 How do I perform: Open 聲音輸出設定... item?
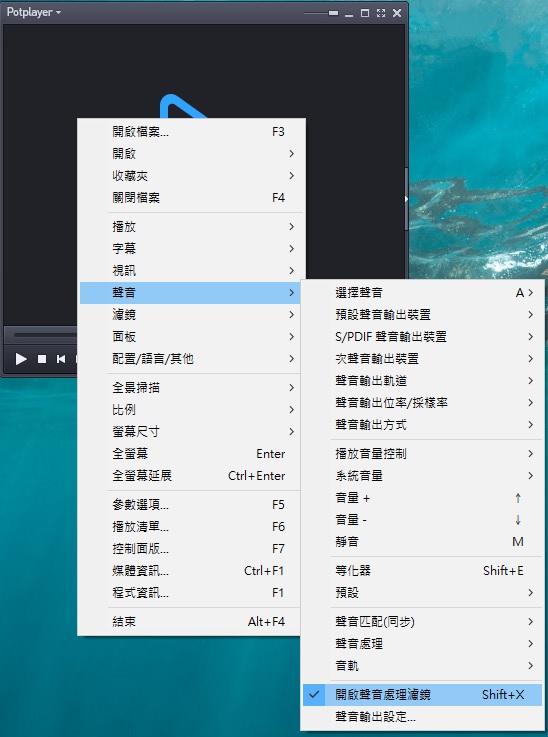pyautogui.click(x=422, y=717)
